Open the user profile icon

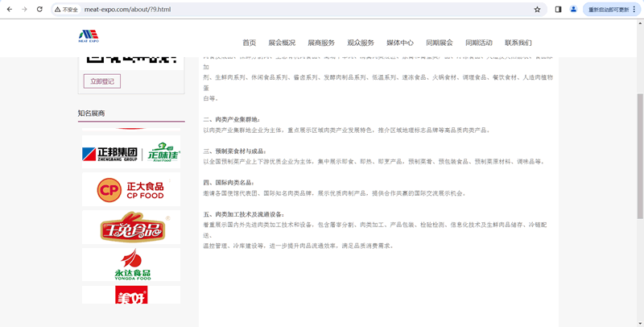pyautogui.click(x=573, y=10)
